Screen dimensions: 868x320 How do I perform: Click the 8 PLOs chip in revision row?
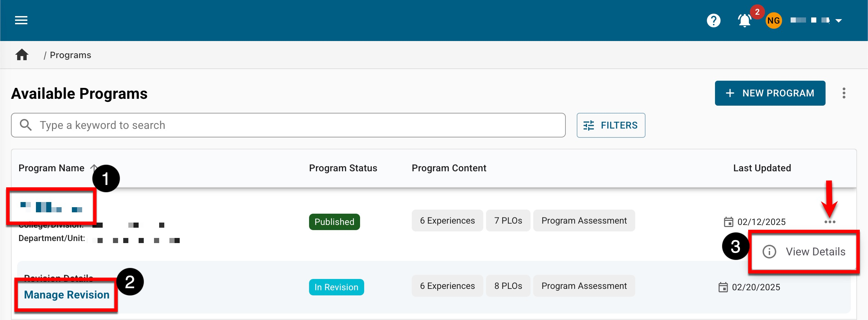[x=508, y=286]
